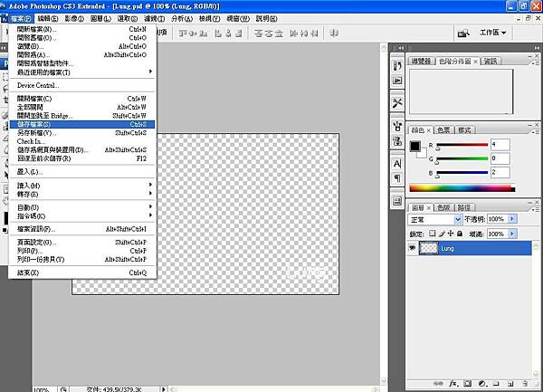This screenshot has width=543, height=392.
Task: Click Device Central menu entry
Action: point(82,85)
